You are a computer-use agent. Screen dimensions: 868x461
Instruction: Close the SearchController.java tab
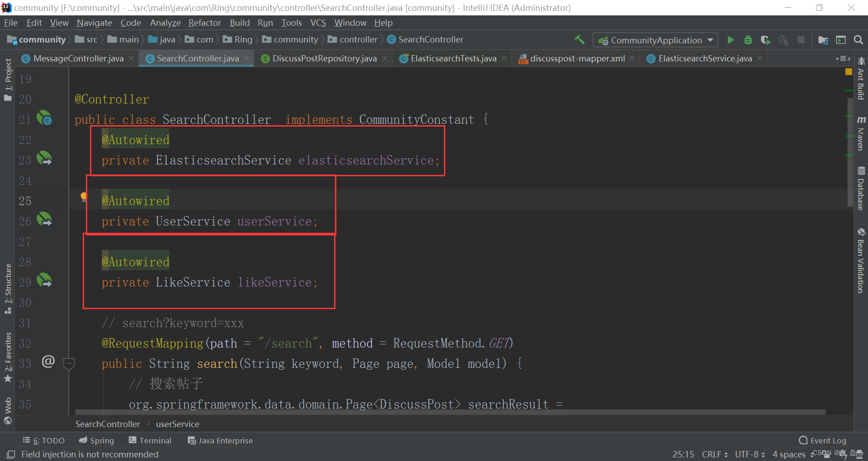[x=246, y=58]
